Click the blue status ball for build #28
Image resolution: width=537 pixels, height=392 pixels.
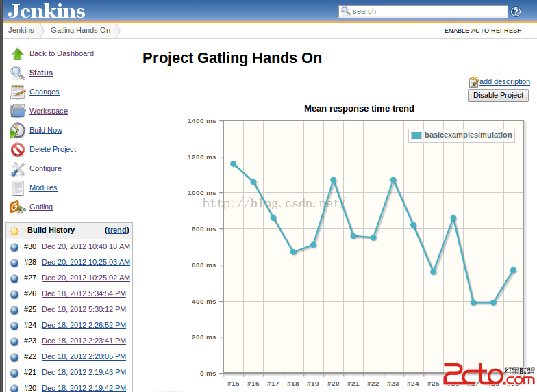(x=14, y=263)
